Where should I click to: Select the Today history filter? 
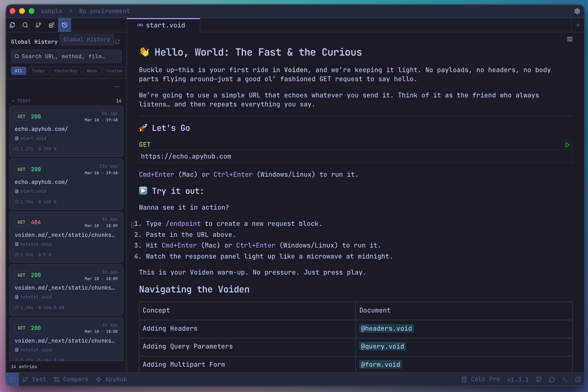38,71
